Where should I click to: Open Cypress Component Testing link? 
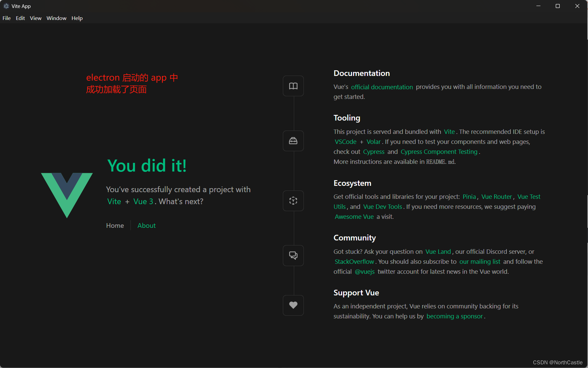pos(439,152)
